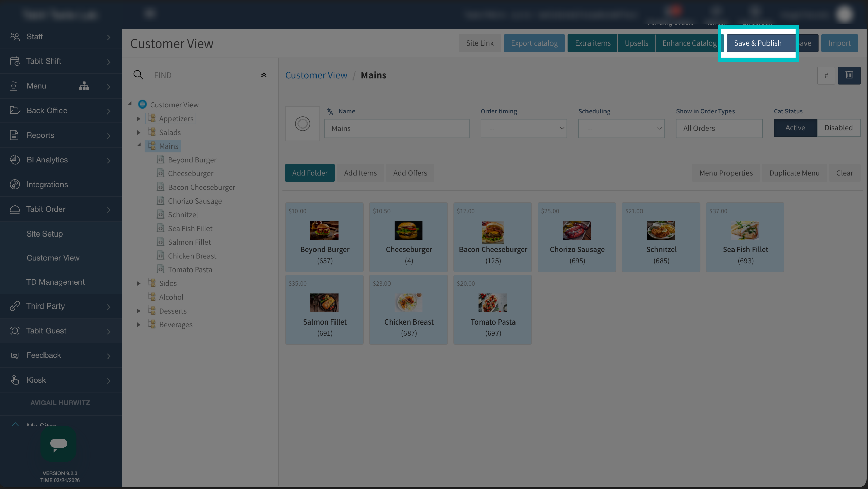Click the menu hierarchy icon beside Menu

(84, 86)
